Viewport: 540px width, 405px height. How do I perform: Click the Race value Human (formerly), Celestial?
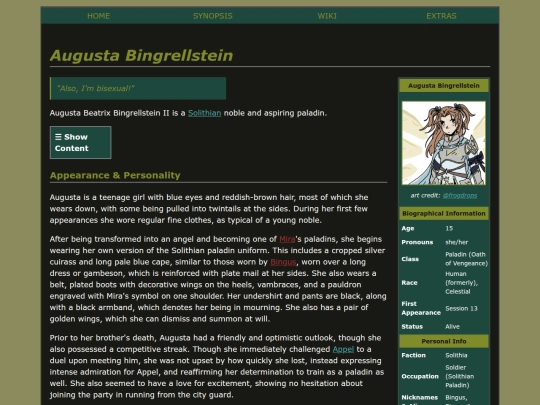pyautogui.click(x=461, y=283)
